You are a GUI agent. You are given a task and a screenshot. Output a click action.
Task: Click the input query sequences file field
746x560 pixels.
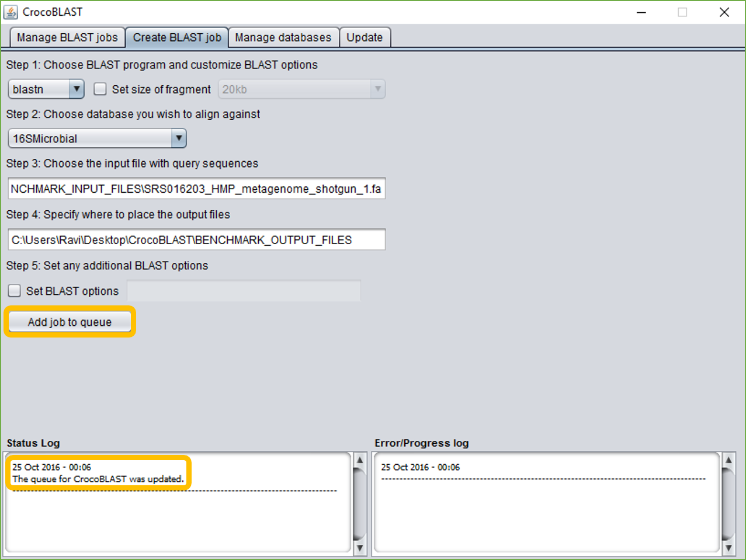[197, 189]
